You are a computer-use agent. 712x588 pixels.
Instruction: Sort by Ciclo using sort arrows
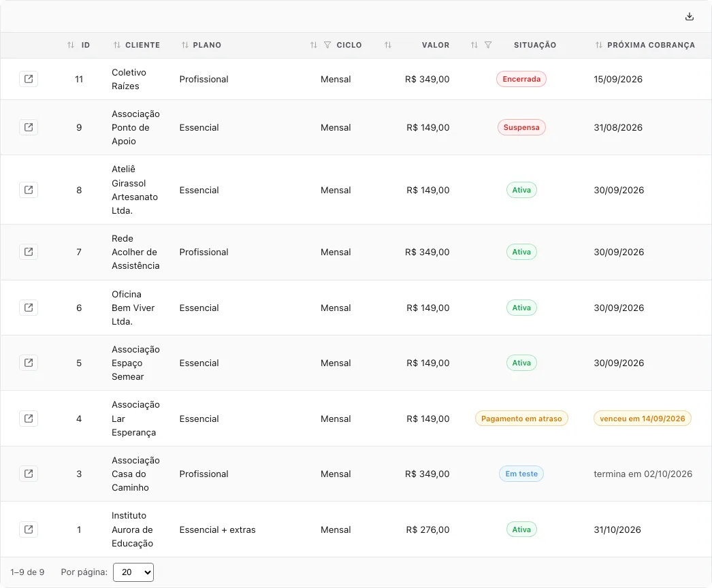(313, 45)
